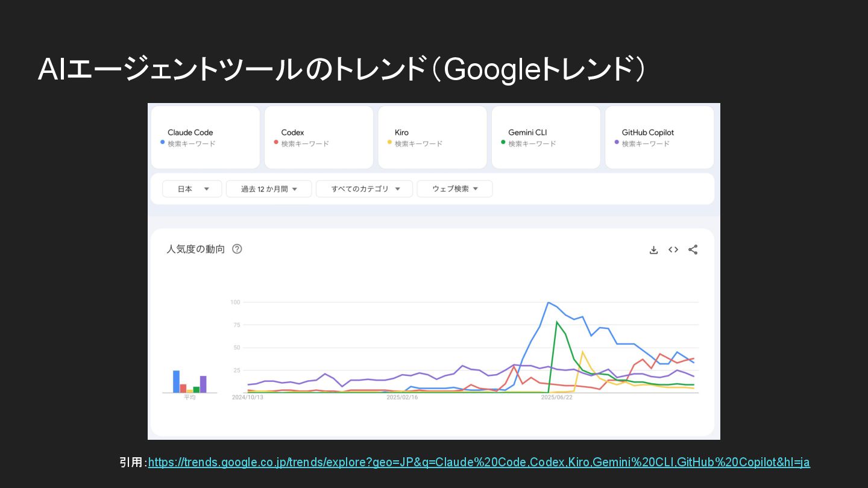868x488 pixels.
Task: Click the yellow dot beside Kiro
Action: [x=389, y=142]
